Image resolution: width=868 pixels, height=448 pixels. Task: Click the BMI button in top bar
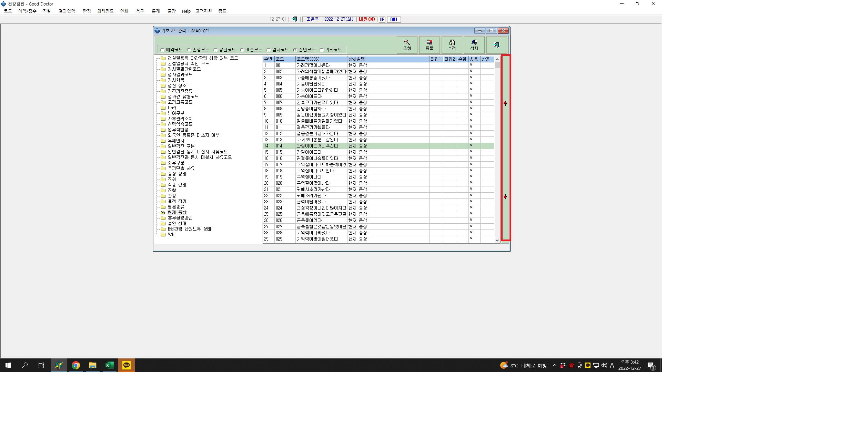tap(394, 19)
